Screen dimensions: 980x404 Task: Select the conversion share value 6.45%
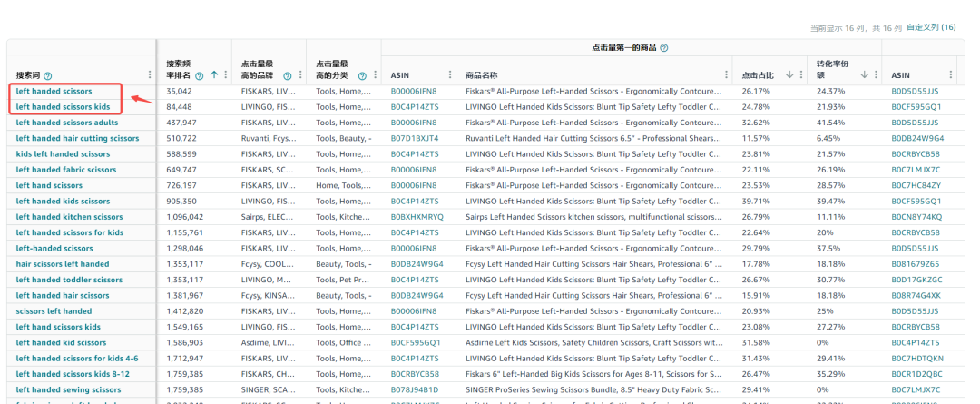[828, 138]
